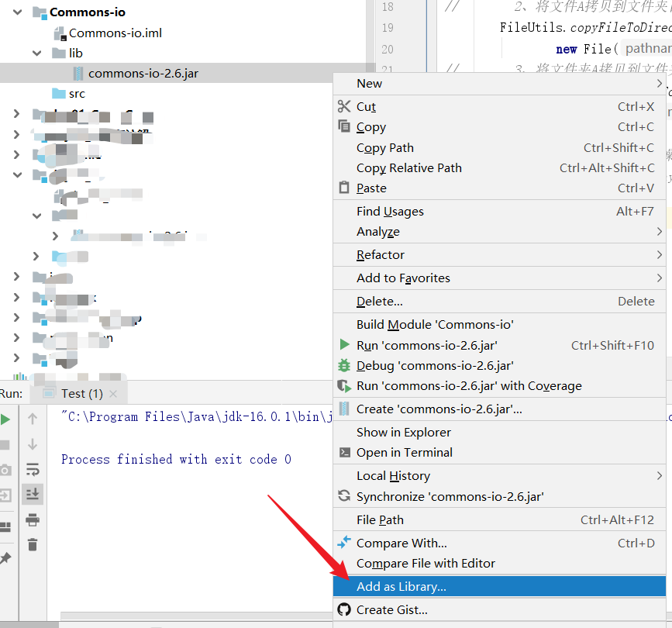Choose Delete... from context menu
672x628 pixels.
499,302
